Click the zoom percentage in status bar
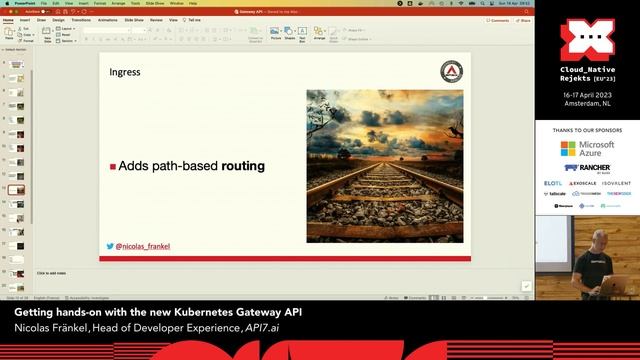 click(516, 298)
